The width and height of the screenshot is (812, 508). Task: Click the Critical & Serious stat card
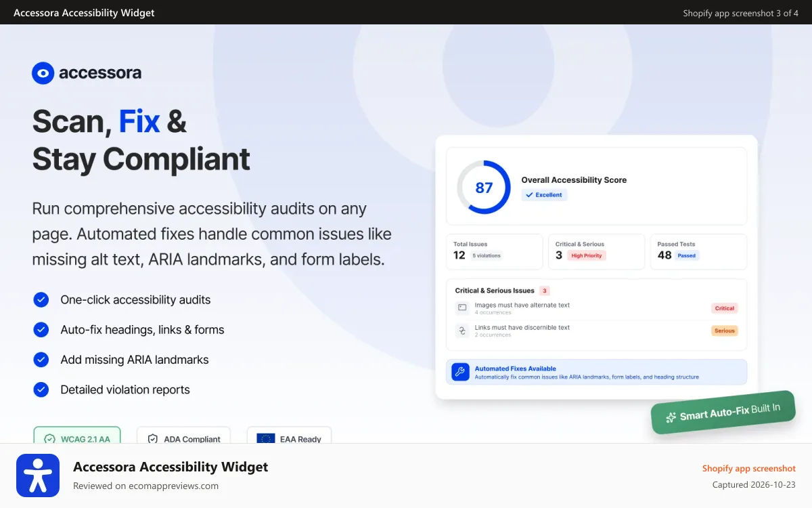(x=596, y=252)
